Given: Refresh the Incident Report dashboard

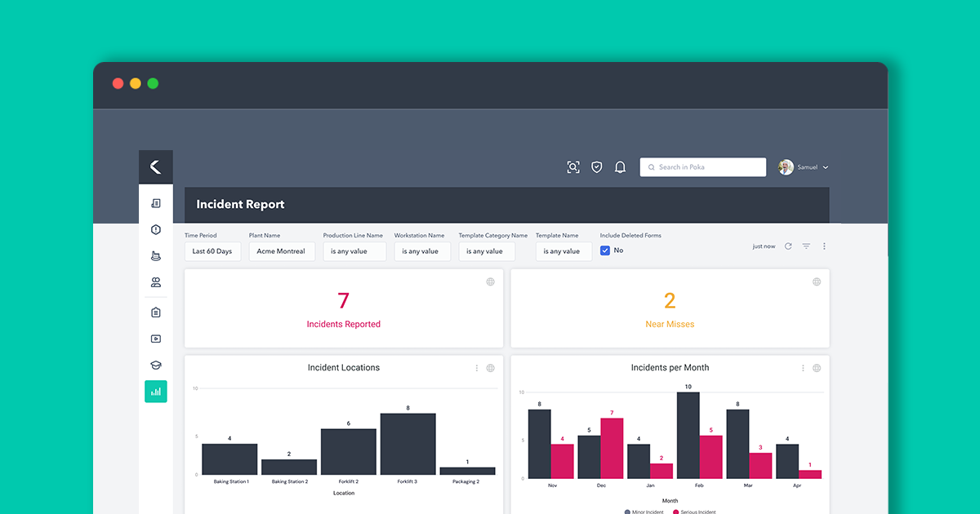Looking at the screenshot, I should (787, 246).
